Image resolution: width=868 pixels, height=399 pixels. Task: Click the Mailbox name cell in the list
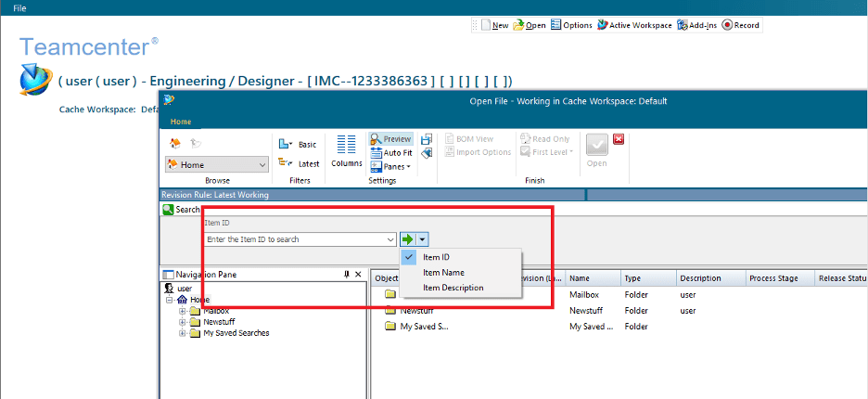pos(584,295)
